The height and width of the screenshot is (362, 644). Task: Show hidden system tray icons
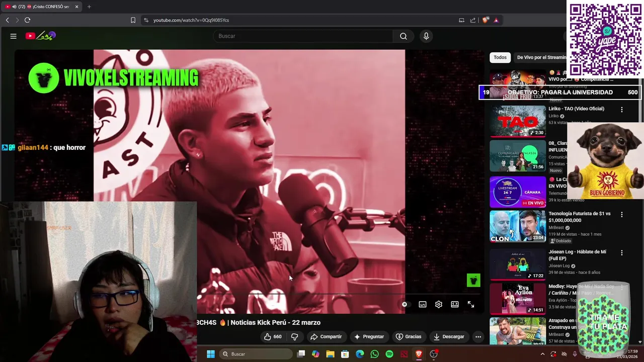point(542,354)
